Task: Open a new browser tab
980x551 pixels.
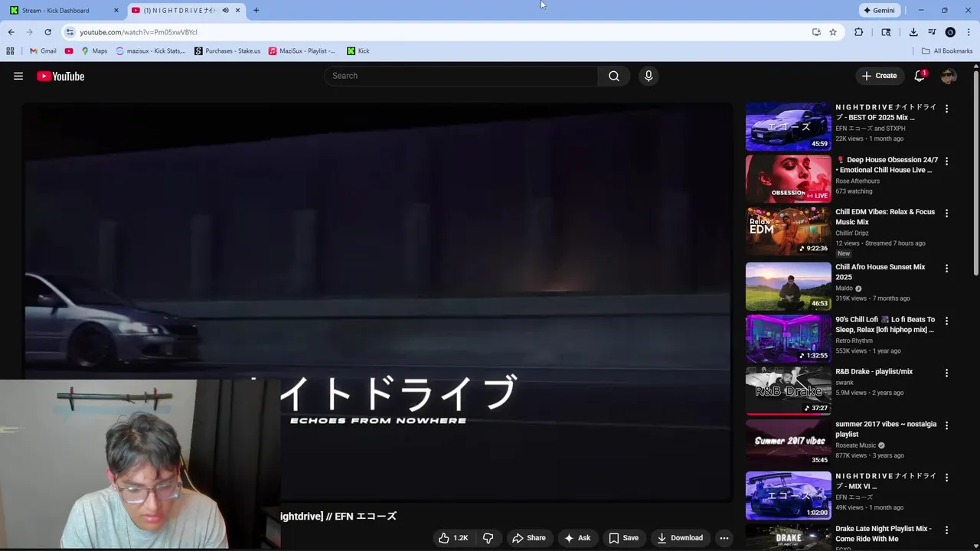Action: pyautogui.click(x=256, y=11)
